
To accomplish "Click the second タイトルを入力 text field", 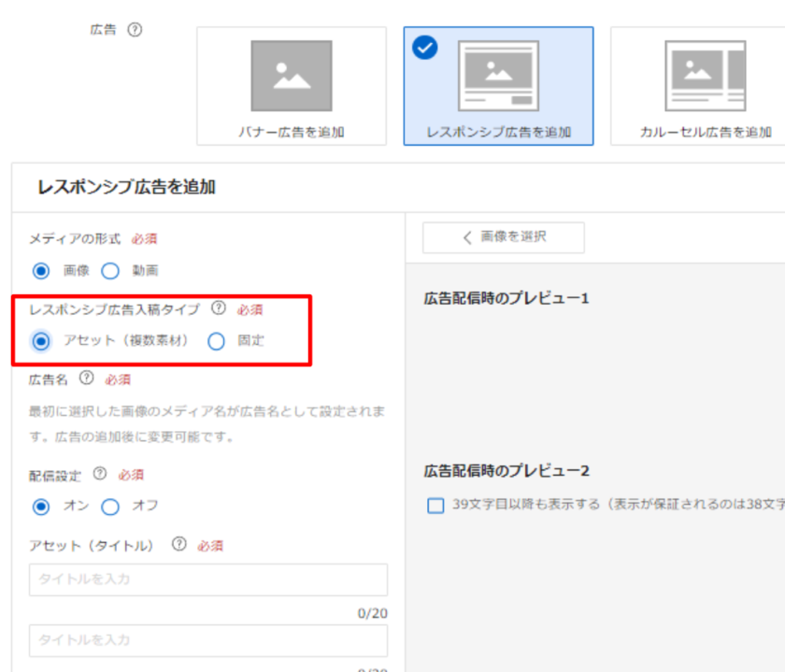I will click(208, 640).
